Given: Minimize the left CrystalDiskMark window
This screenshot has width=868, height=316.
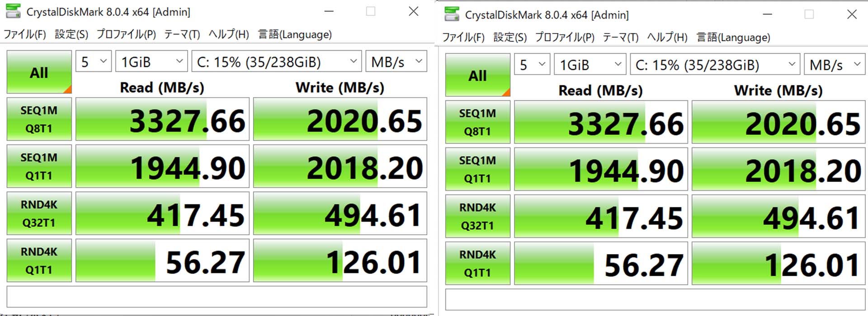Looking at the screenshot, I should [329, 11].
